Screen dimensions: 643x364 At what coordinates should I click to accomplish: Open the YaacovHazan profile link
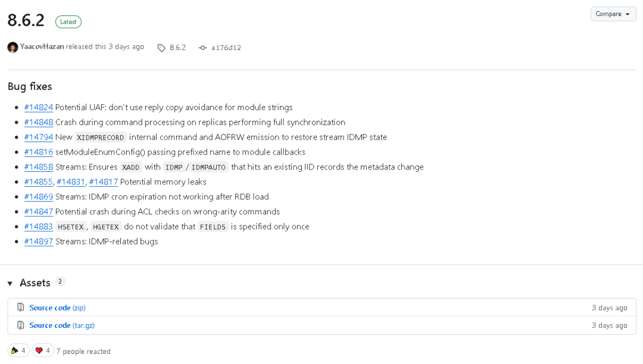point(42,46)
